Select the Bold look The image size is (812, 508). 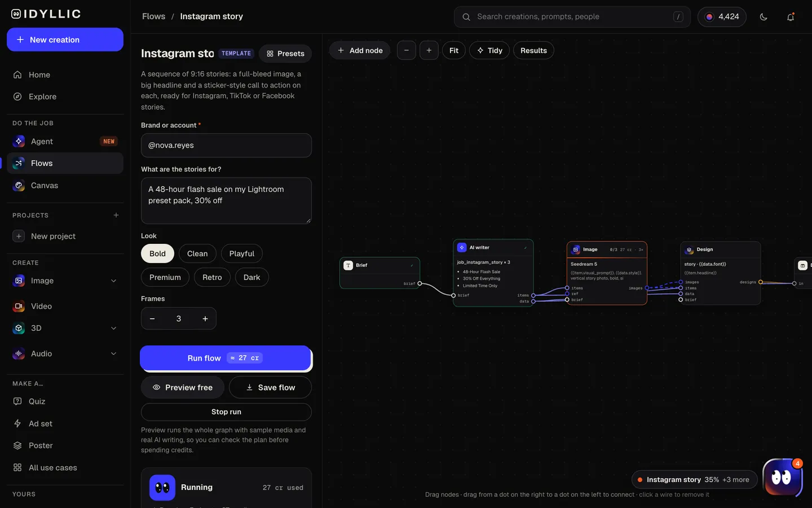(158, 253)
